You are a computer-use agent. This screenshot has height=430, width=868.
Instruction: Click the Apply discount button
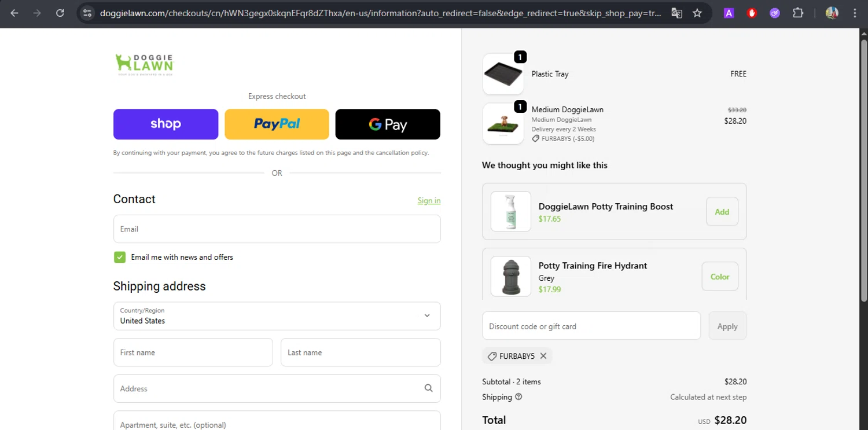point(727,326)
